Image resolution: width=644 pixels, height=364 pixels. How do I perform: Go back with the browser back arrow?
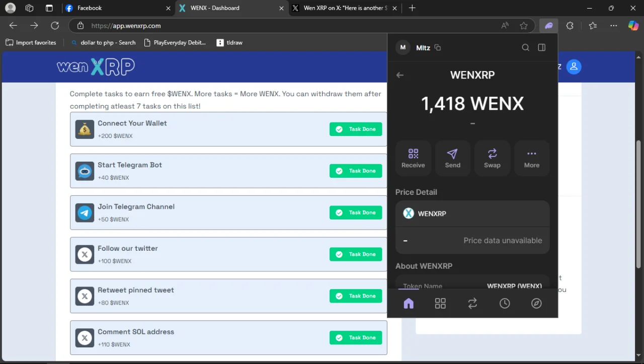pyautogui.click(x=13, y=26)
